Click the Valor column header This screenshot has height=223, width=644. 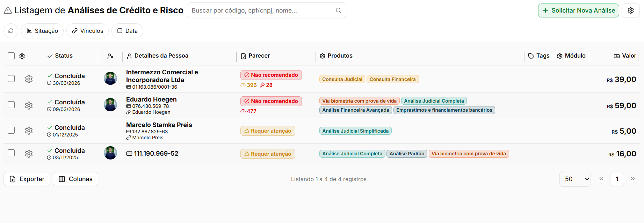click(x=625, y=56)
